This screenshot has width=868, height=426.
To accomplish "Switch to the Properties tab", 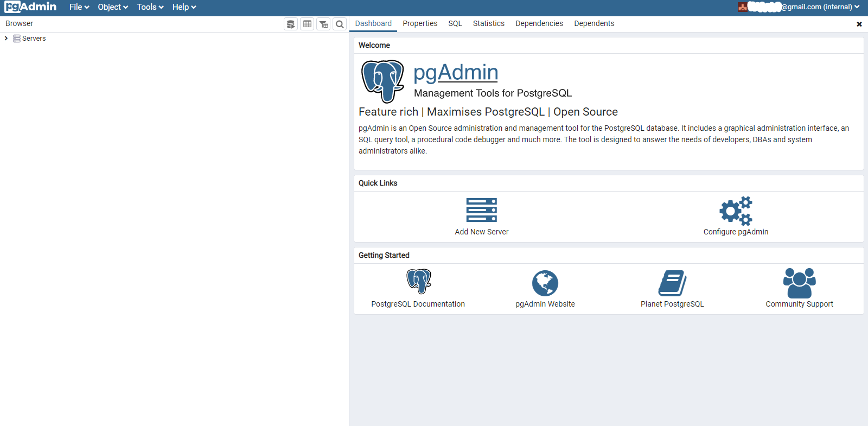I will point(420,23).
